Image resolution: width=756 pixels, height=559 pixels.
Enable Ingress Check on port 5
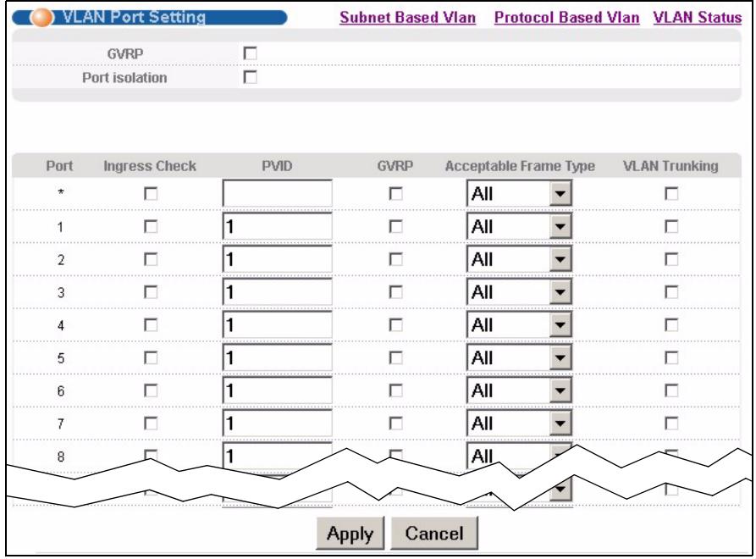pyautogui.click(x=151, y=357)
